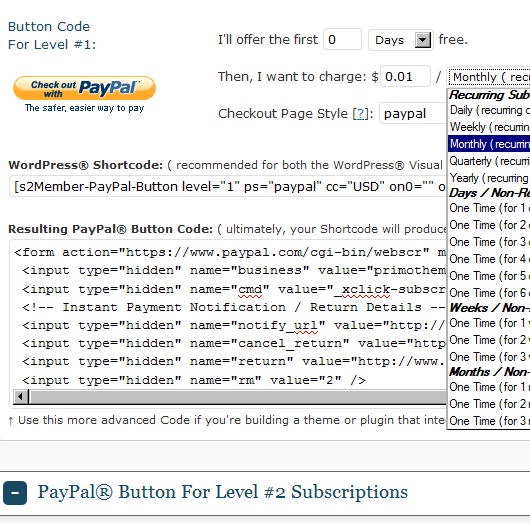Select the Weekly recurring option
530x530 pixels.
pos(489,127)
